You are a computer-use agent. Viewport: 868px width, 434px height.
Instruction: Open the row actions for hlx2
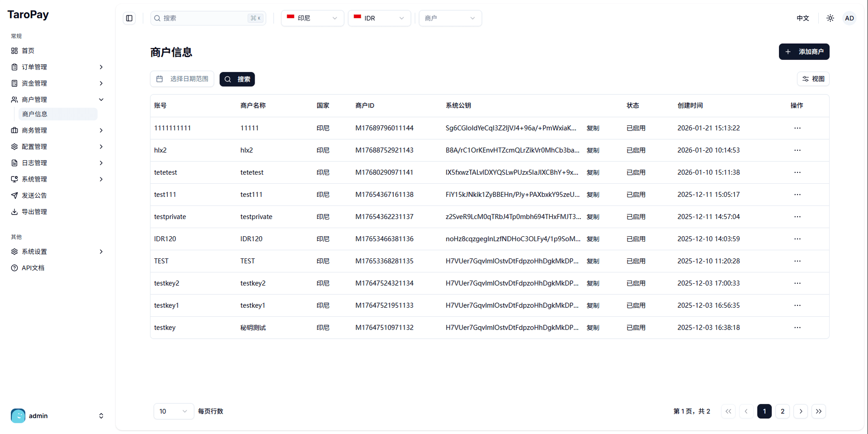797,150
